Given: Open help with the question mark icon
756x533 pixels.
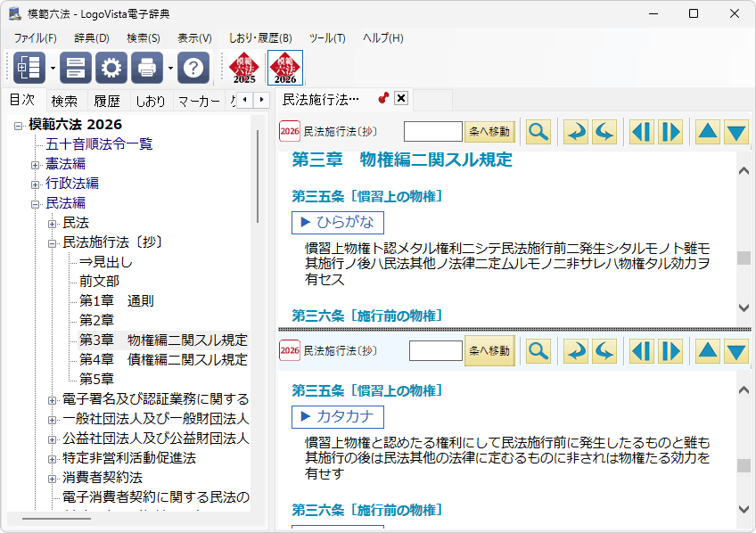Looking at the screenshot, I should point(193,68).
